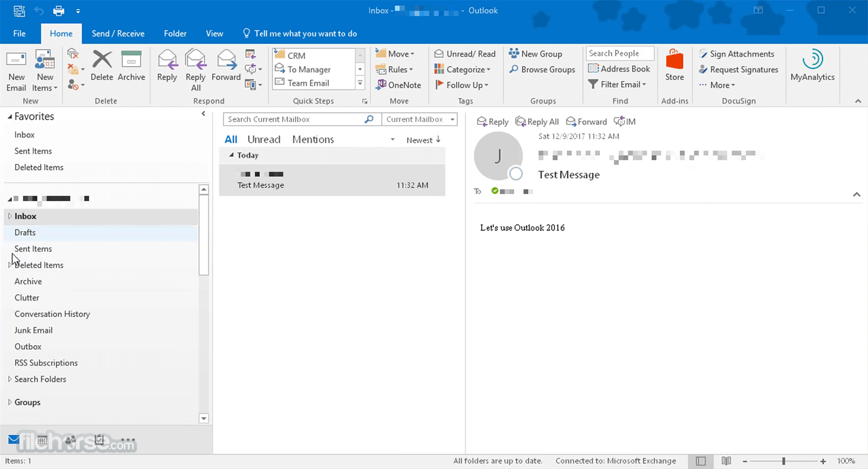Open the Rules dropdown
This screenshot has height=469, width=868.
pyautogui.click(x=394, y=69)
